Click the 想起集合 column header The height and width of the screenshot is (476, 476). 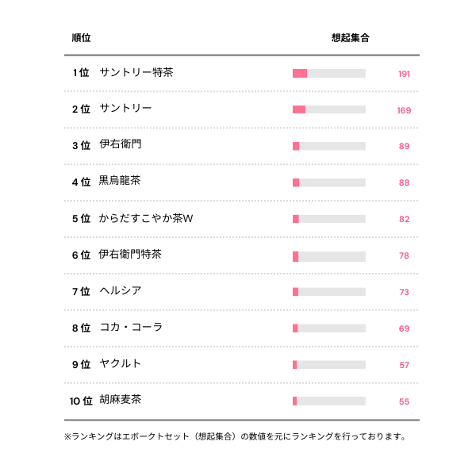pos(350,38)
